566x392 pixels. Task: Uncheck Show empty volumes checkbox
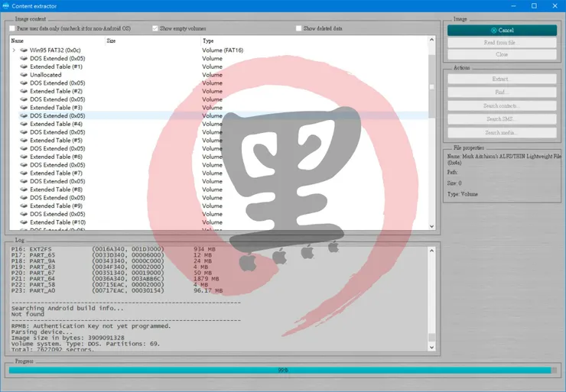pos(155,28)
